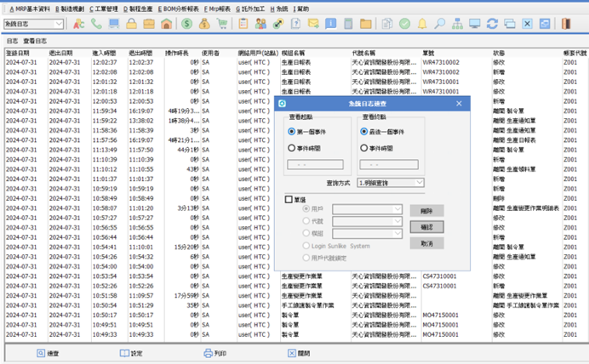Click the copy documents toolbar icon
The image size is (589, 364).
(387, 24)
